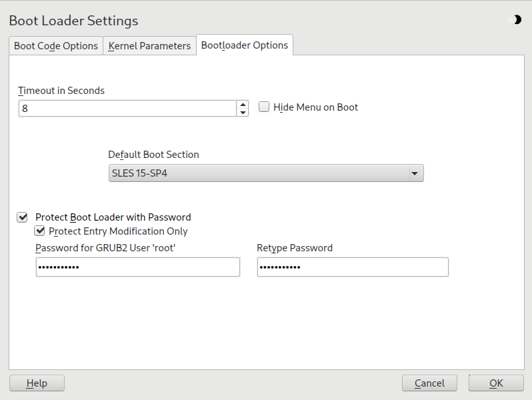Increase timeout with the up spinner arrow
Viewport: 532px width, 400px height.
[243, 104]
